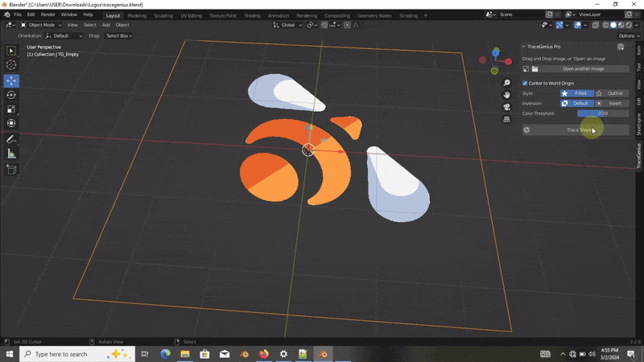The image size is (644, 362).
Task: Activate the 3D Cursor tool
Action: coord(11,65)
